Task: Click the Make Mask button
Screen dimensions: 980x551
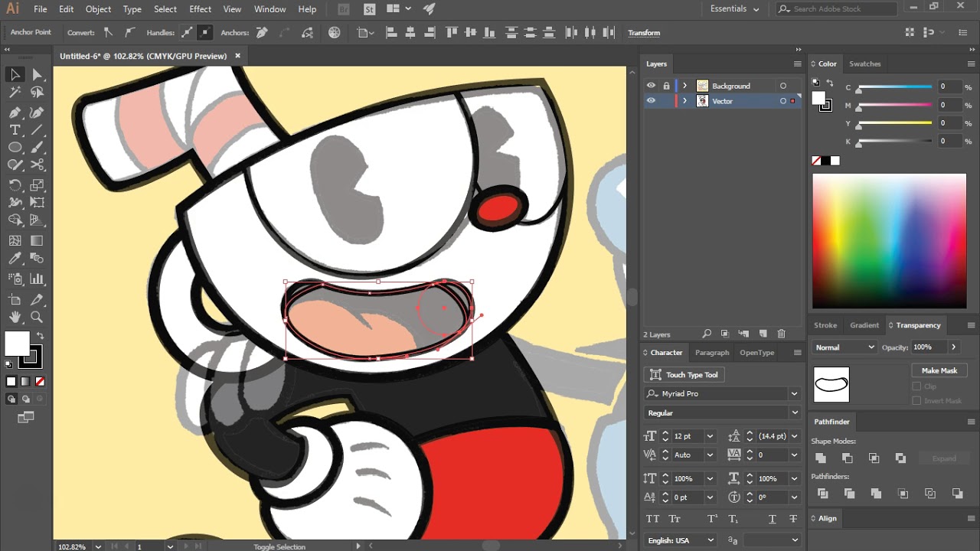Action: click(x=939, y=370)
